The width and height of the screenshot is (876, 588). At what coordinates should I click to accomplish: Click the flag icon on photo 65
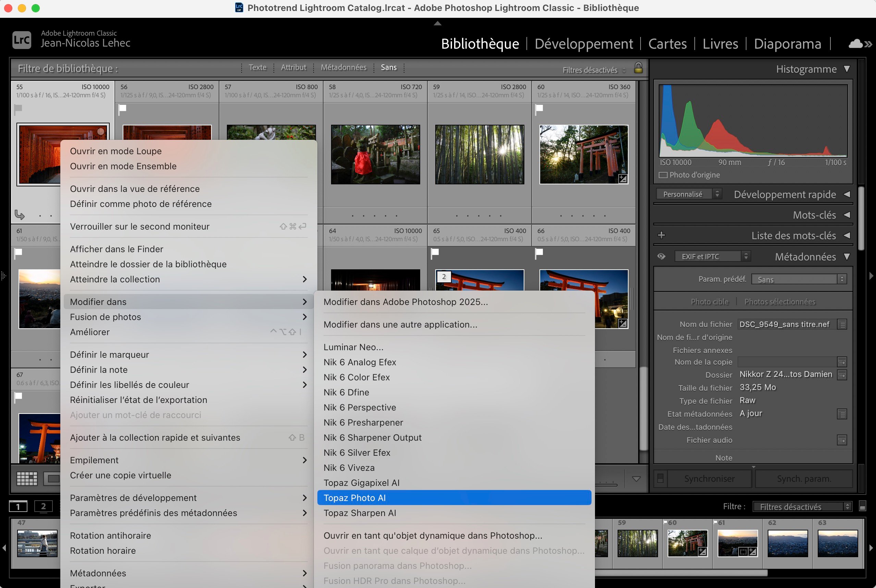(435, 254)
